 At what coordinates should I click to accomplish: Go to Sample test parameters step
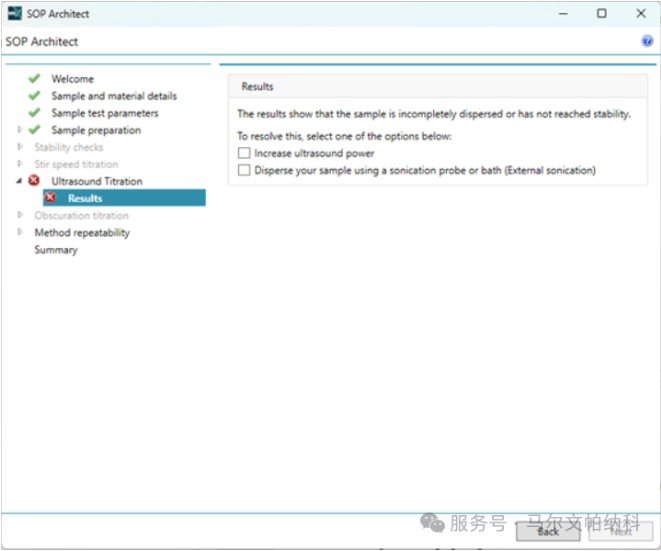(104, 113)
